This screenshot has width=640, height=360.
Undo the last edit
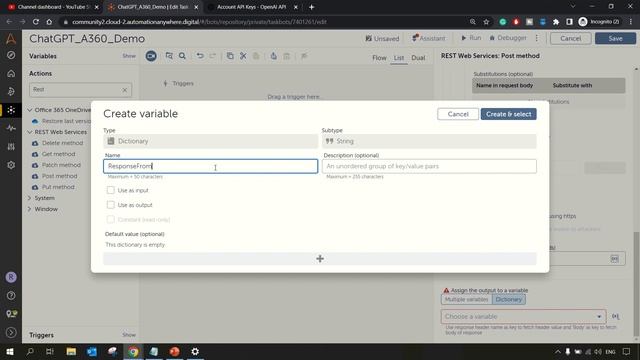pyautogui.click(x=200, y=56)
